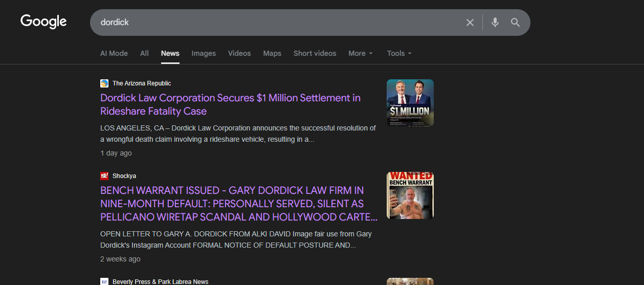This screenshot has height=285, width=644.
Task: Click The Arizona Republic favicon
Action: (x=104, y=83)
